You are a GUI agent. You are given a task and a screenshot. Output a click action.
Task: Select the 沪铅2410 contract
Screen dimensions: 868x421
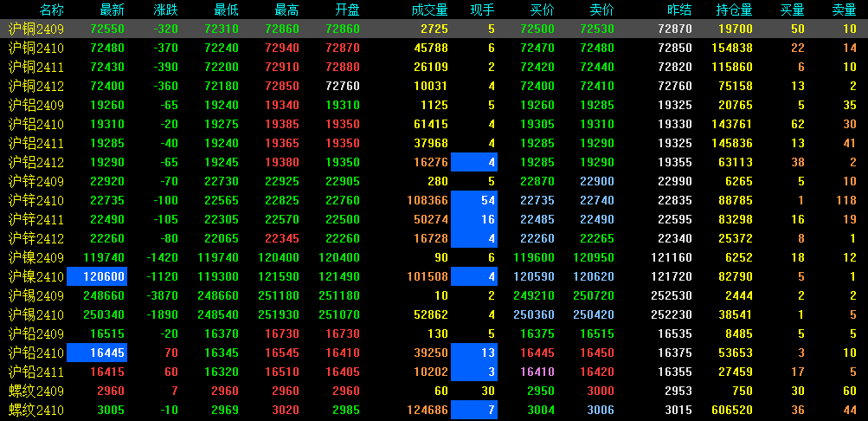(36, 353)
